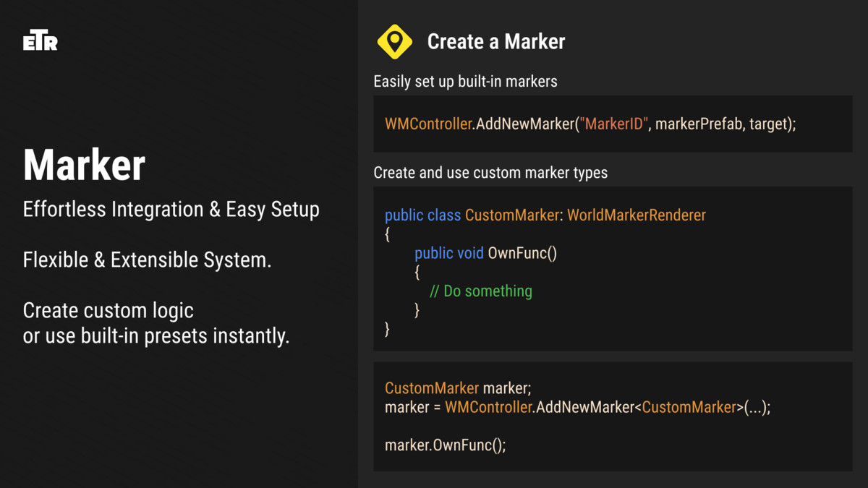Switch to the Marker tab on the left

click(x=85, y=164)
